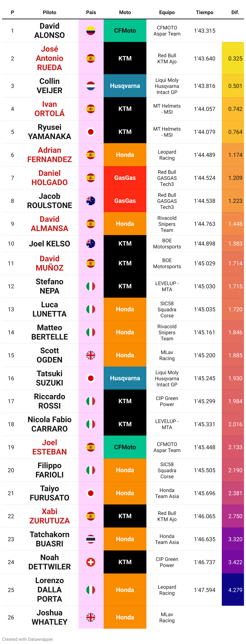Click the Netherlands flag next to Collin Veijer
The image size is (246, 644).
pos(91,86)
